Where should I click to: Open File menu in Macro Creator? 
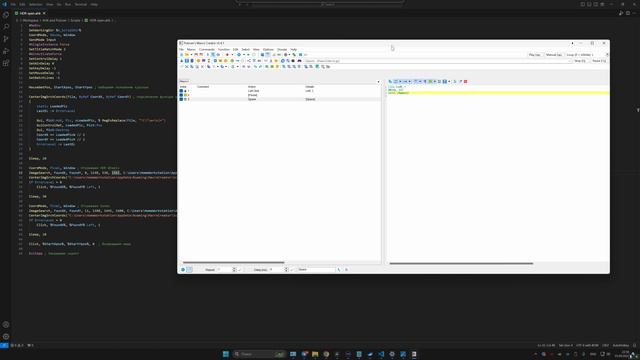click(182, 49)
